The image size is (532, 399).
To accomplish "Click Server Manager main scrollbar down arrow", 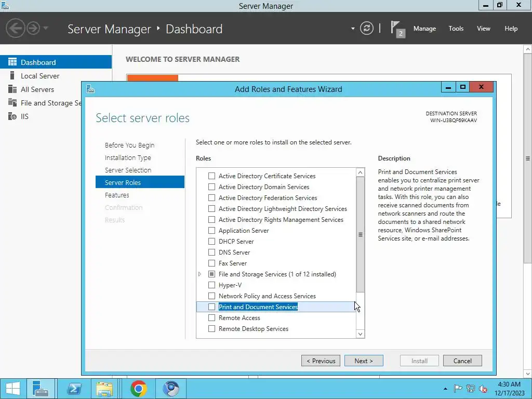I will click(x=528, y=374).
